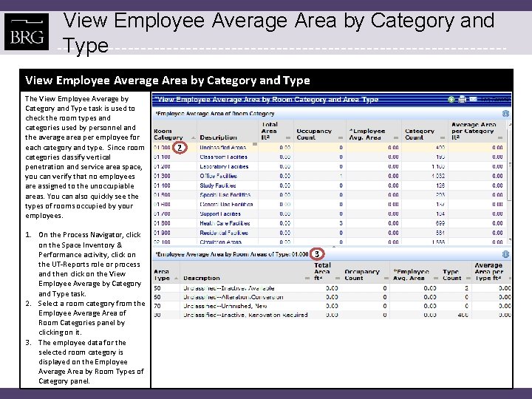Select Unclassified--Inactive, Available row description
This screenshot has width=532, height=399.
tap(228, 288)
